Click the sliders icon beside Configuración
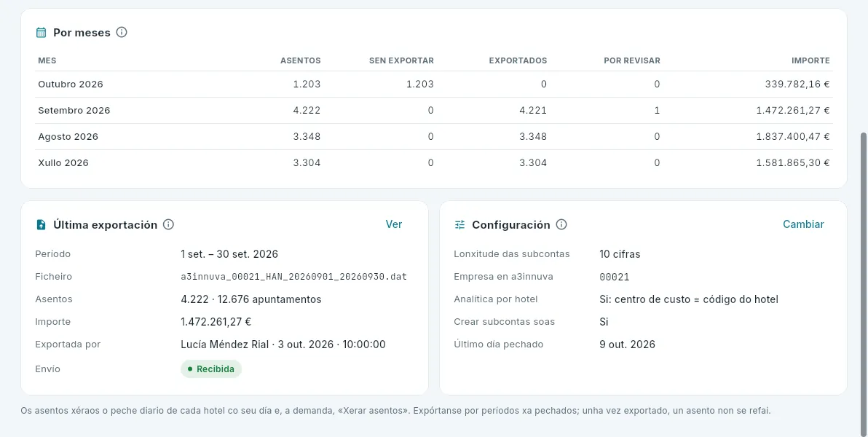Image resolution: width=868 pixels, height=437 pixels. 459,224
